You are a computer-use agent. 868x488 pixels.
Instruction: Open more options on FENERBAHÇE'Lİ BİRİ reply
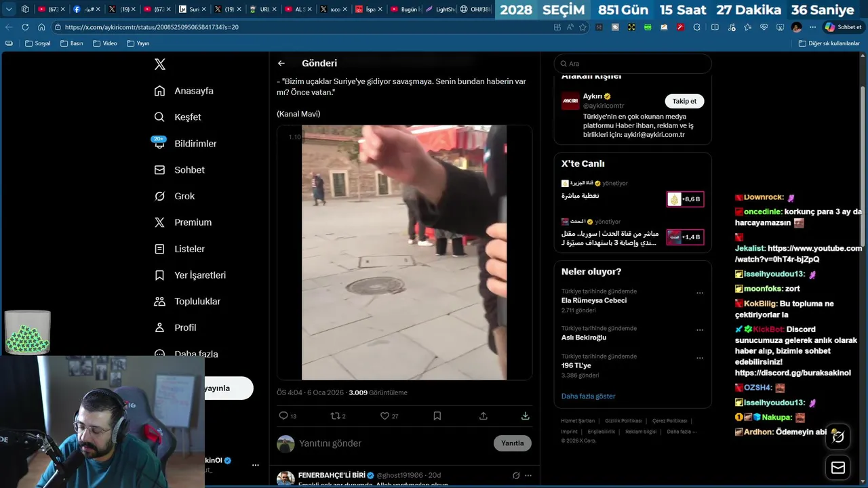tap(528, 476)
